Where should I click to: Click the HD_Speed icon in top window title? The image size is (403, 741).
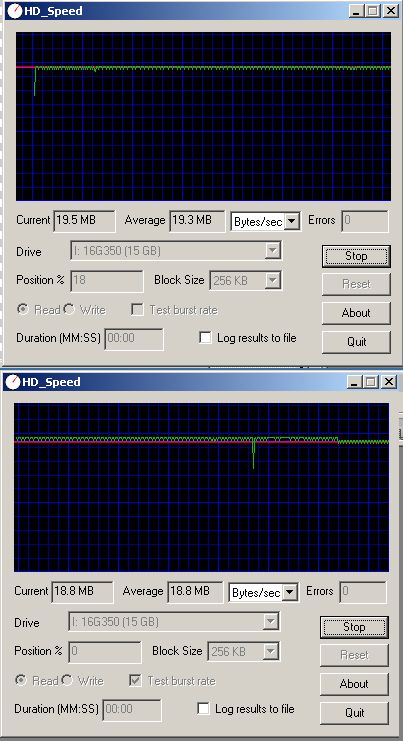pyautogui.click(x=15, y=11)
